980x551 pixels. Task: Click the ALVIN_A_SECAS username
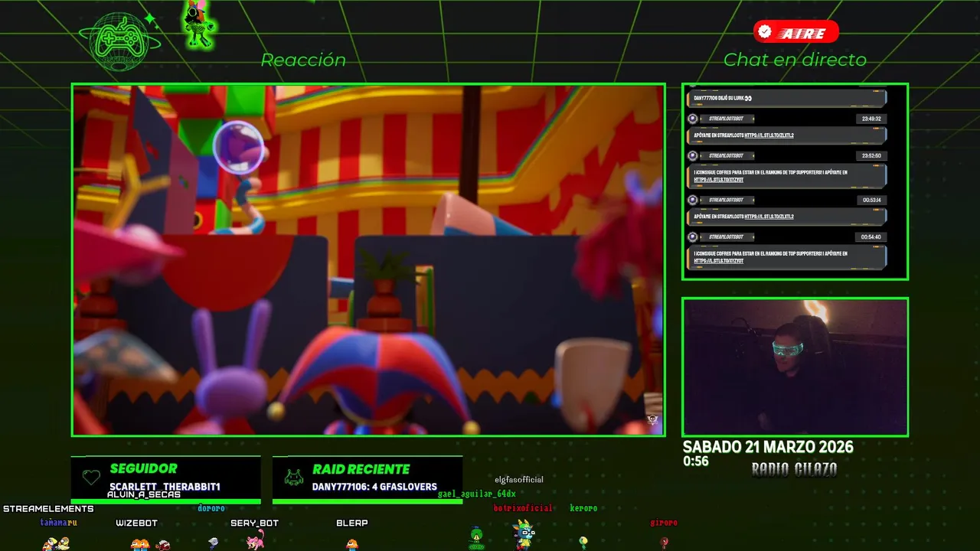144,494
